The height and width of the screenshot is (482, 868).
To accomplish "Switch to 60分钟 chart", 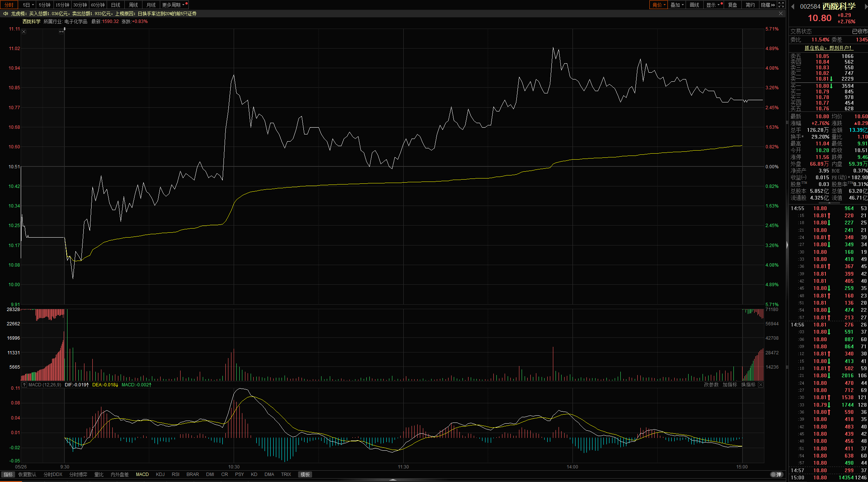I will [x=98, y=5].
